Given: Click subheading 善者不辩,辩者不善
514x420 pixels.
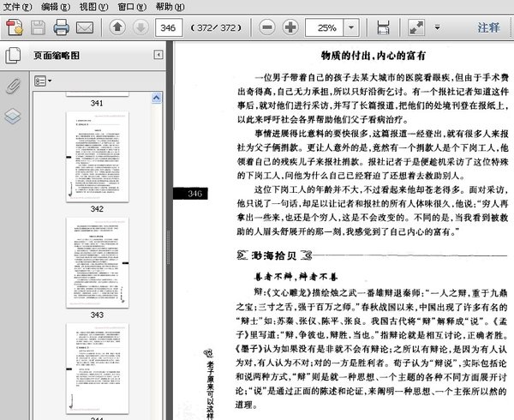Looking at the screenshot, I should pyautogui.click(x=296, y=277).
